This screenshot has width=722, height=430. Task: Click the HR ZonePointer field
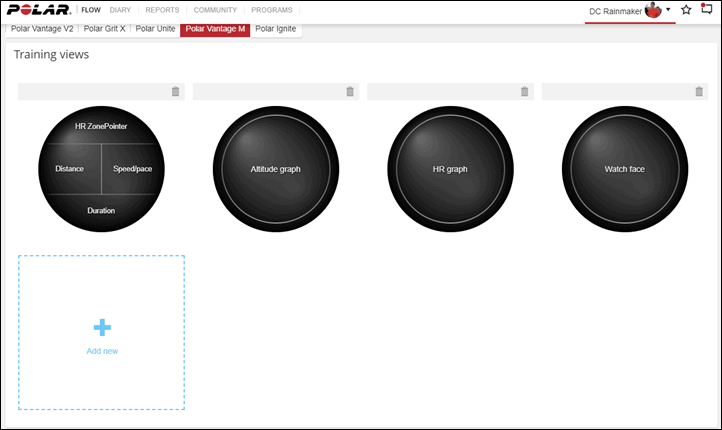click(101, 126)
